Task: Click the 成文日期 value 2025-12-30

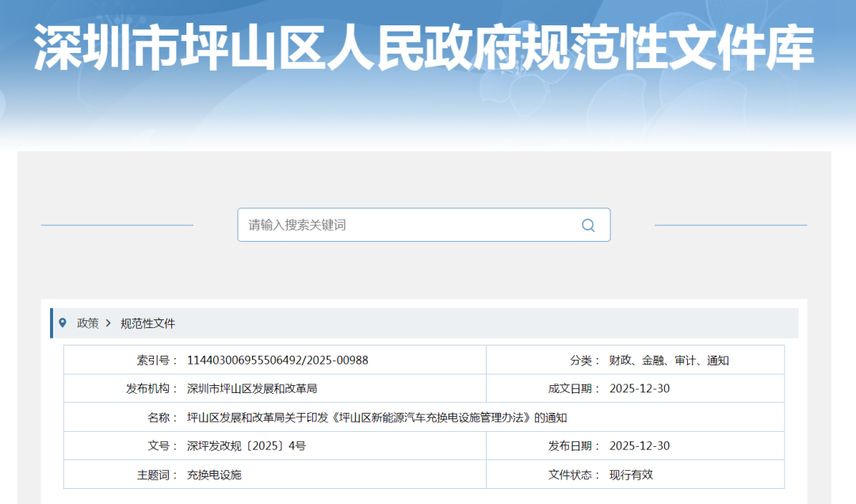Action: tap(639, 389)
